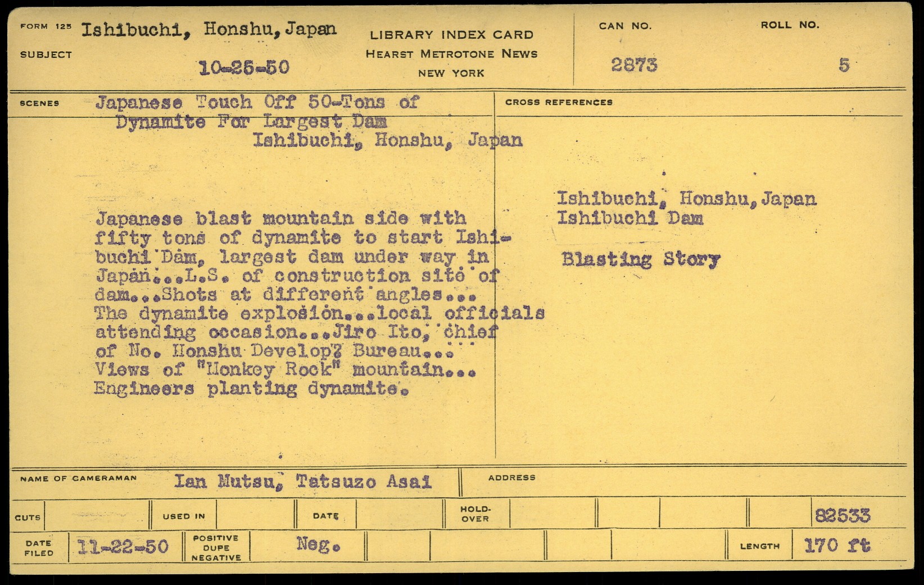Viewport: 924px width, 585px height.
Task: Select cameraman name "Ian Mutsu"
Action: click(223, 481)
